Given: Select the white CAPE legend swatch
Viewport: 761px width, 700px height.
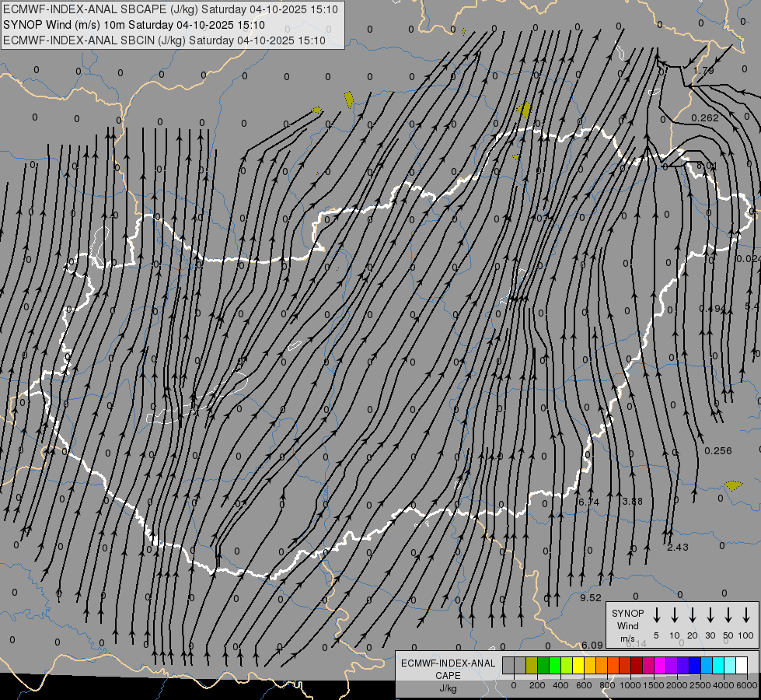Looking at the screenshot, I should 742,665.
